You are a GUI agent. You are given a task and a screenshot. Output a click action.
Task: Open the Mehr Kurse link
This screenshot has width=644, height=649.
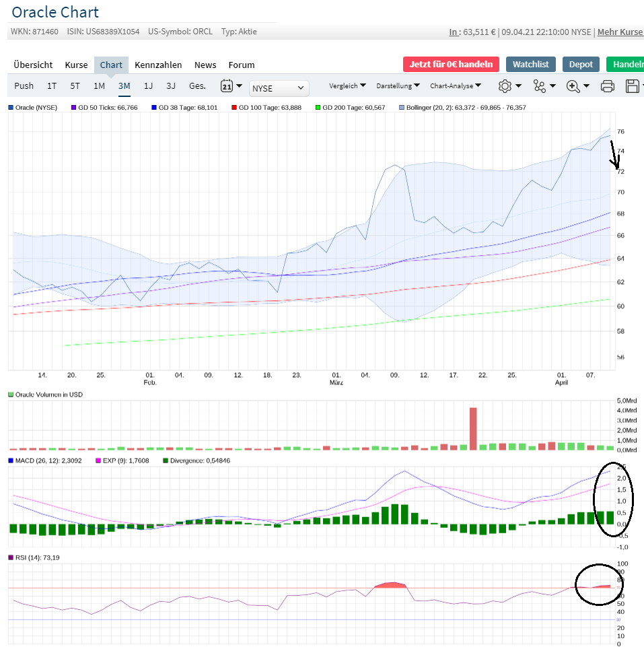(620, 32)
